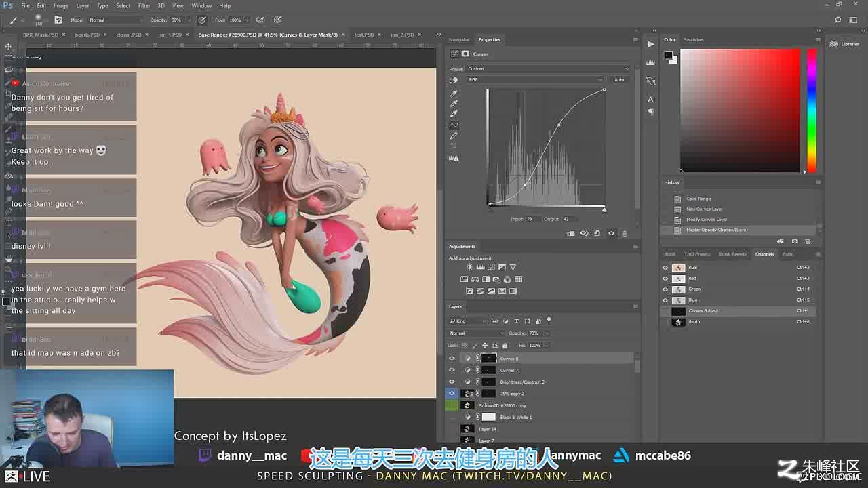Open the brush Mode dropdown in options bar

[x=115, y=20]
